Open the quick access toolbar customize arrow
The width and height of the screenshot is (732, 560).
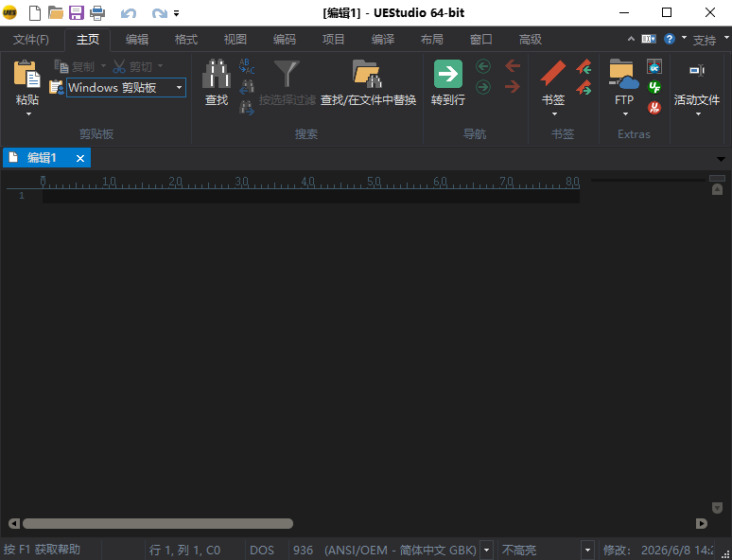(x=177, y=13)
